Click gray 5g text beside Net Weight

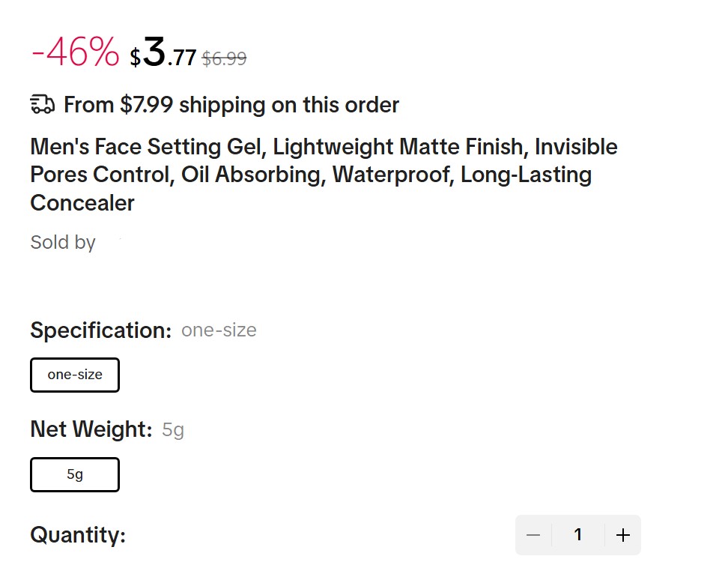173,430
